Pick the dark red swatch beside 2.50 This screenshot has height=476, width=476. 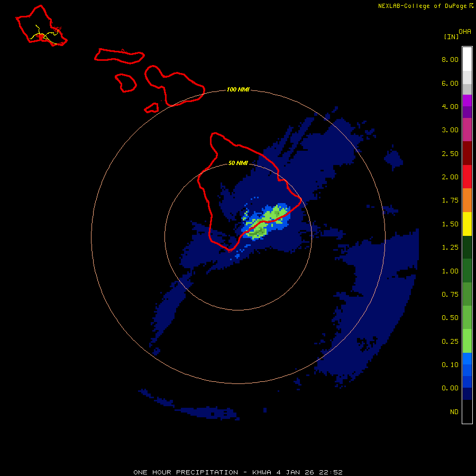pos(467,153)
